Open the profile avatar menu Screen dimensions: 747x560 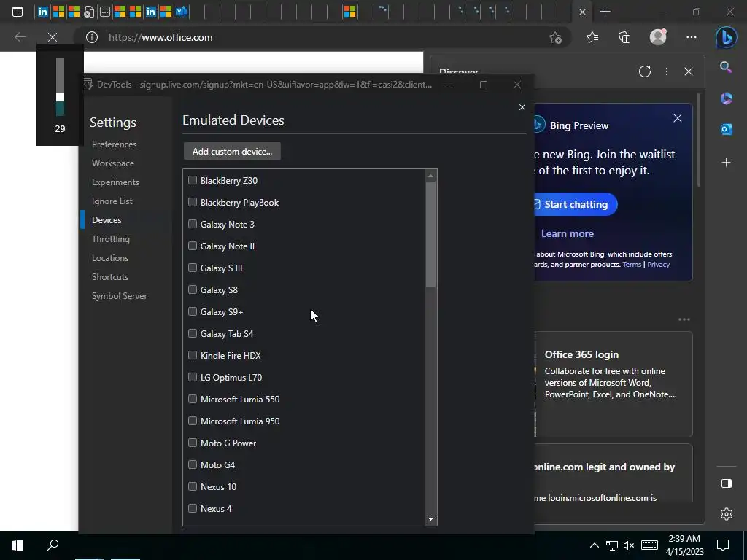point(659,36)
